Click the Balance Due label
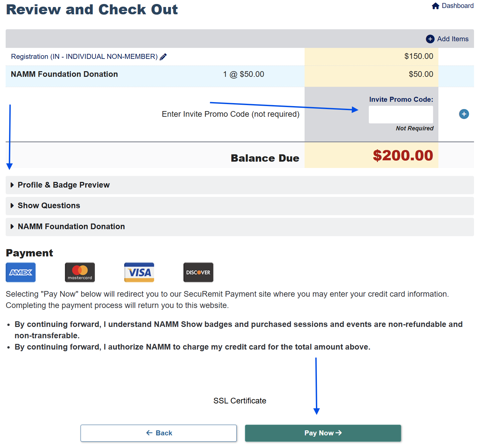Image resolution: width=482 pixels, height=448 pixels. pos(265,158)
